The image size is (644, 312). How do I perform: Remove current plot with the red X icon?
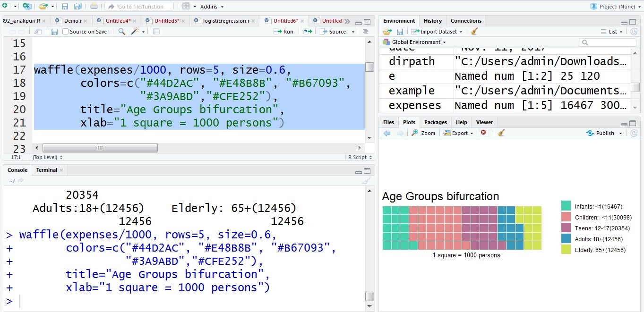[x=483, y=133]
